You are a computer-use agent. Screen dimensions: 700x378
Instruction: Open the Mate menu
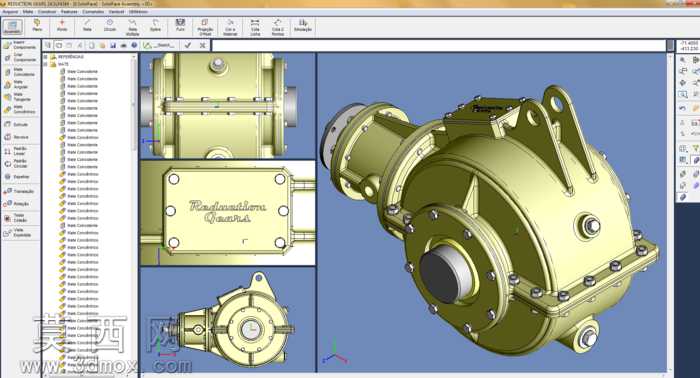[28, 12]
